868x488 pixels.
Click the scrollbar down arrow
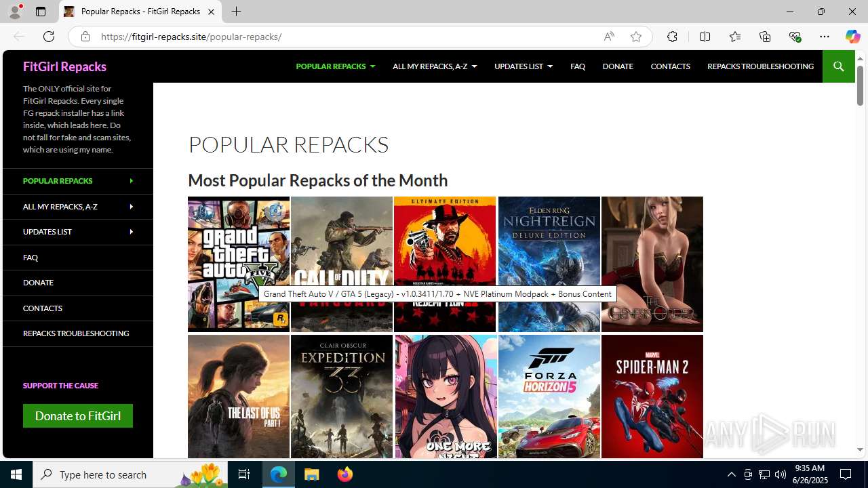[860, 450]
